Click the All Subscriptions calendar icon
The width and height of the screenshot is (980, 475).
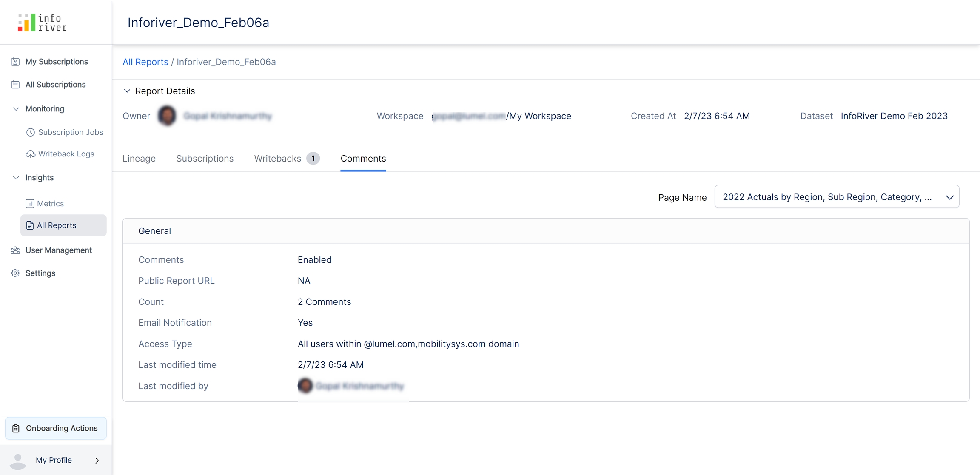(x=15, y=85)
